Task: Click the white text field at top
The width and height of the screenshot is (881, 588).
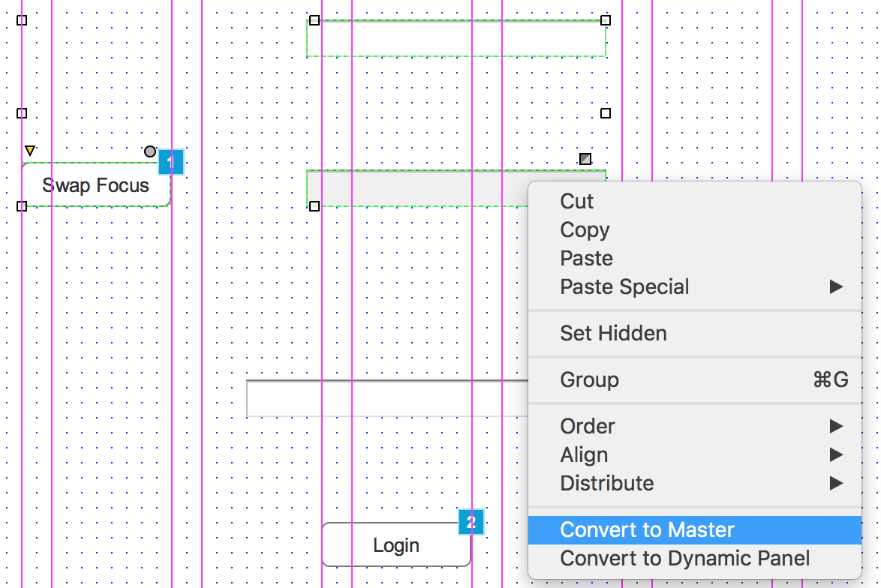Action: coord(456,38)
